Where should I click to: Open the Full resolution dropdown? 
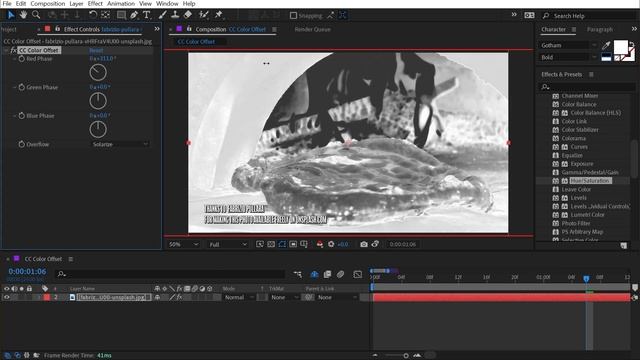click(x=227, y=244)
